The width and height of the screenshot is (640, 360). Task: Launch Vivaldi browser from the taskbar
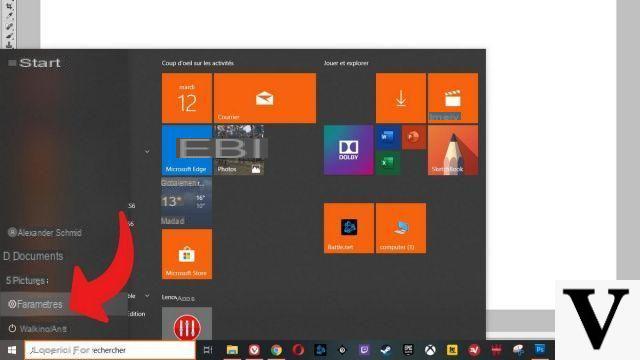point(254,350)
